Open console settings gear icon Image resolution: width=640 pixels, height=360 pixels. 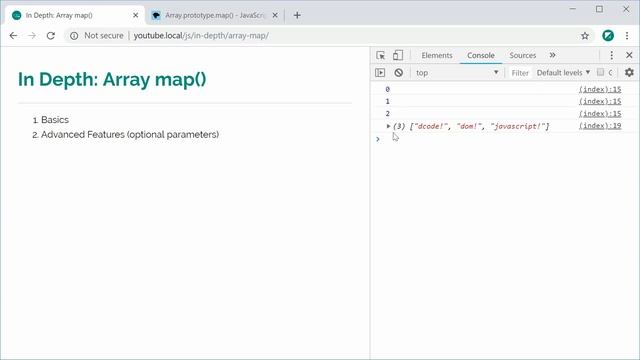pos(629,73)
